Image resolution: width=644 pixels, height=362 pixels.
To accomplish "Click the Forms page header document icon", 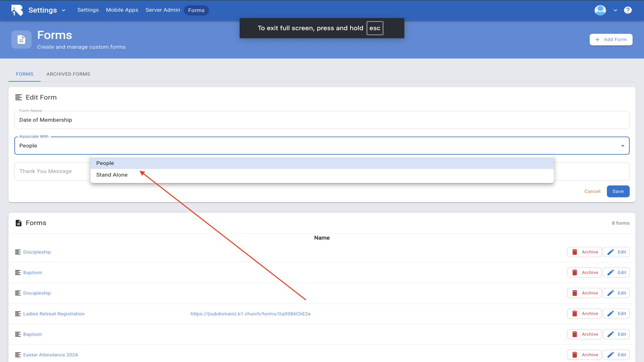I will (21, 40).
